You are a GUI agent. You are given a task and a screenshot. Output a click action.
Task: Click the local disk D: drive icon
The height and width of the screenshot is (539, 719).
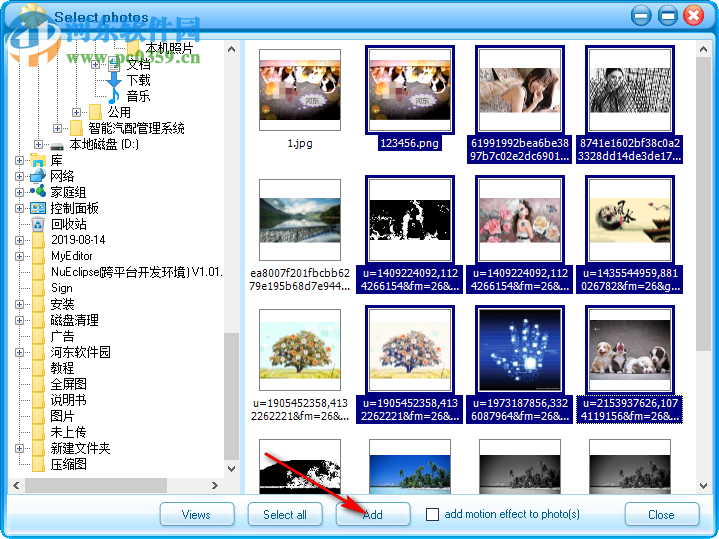tap(57, 145)
